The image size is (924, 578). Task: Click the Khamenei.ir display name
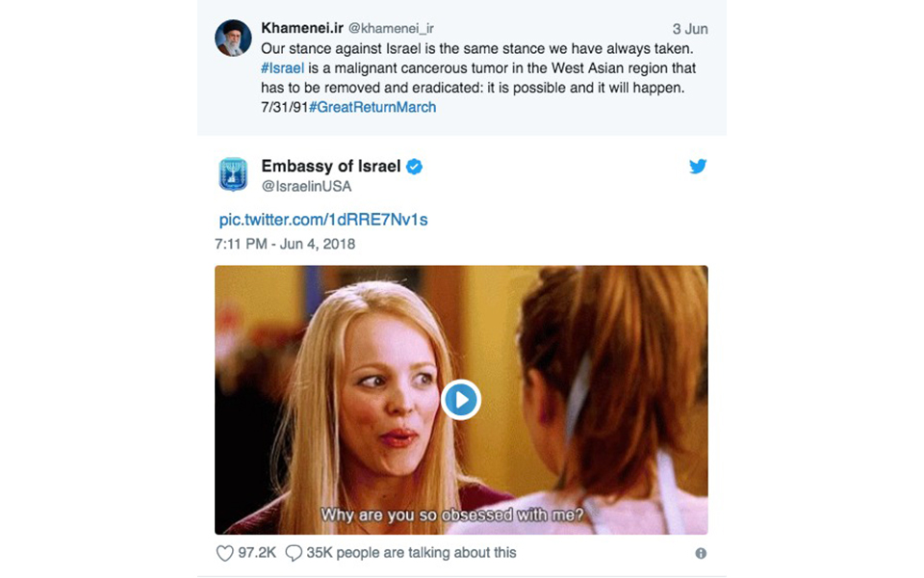click(x=300, y=28)
